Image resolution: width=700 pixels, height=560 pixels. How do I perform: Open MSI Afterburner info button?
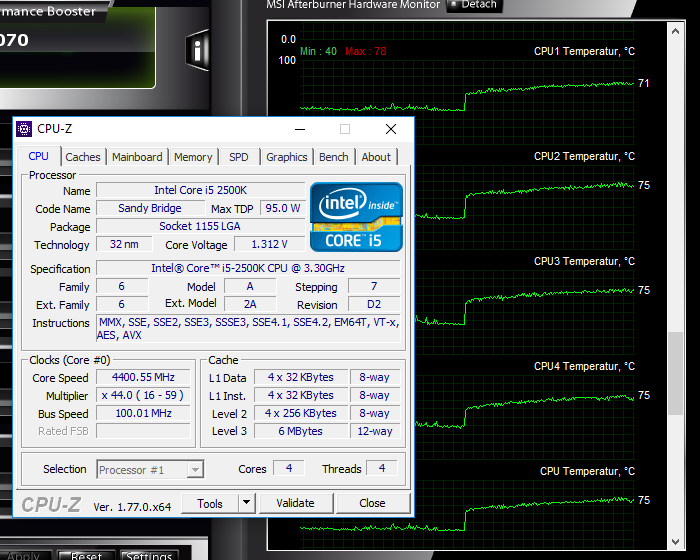click(x=197, y=50)
